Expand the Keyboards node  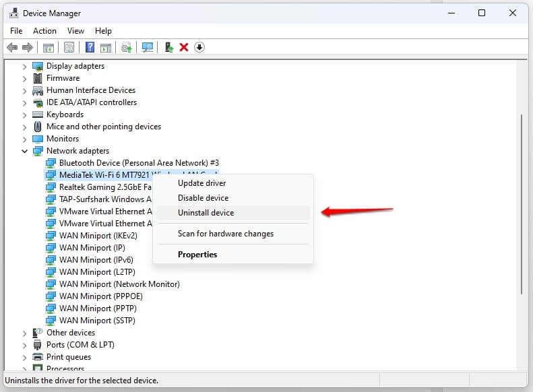24,115
